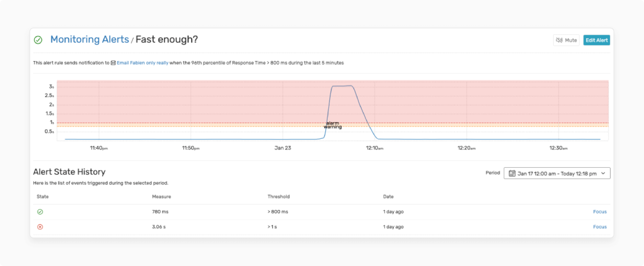The height and width of the screenshot is (266, 644).
Task: Click the red alarm state icon in 3.06 s row
Action: point(40,227)
